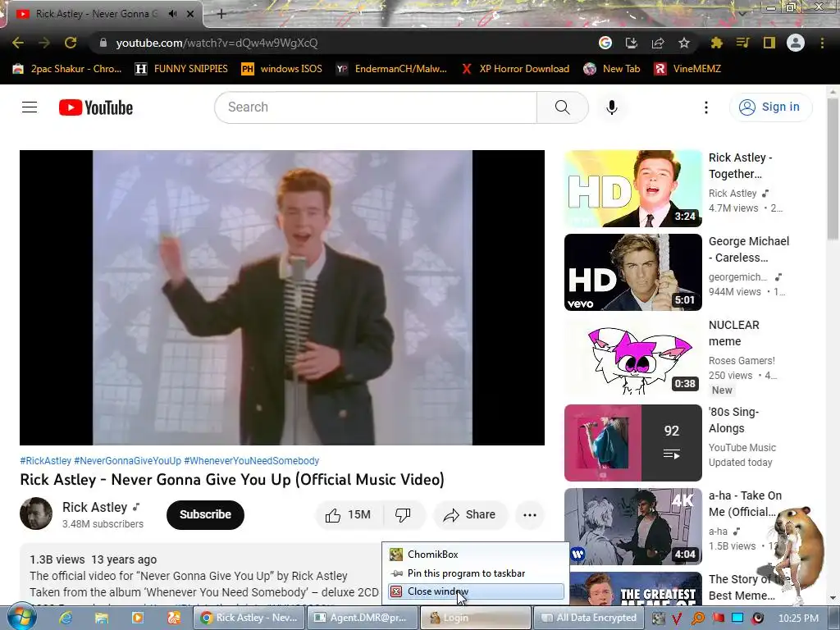840x630 pixels.
Task: Open Rick Astley channel avatar
Action: coord(36,514)
